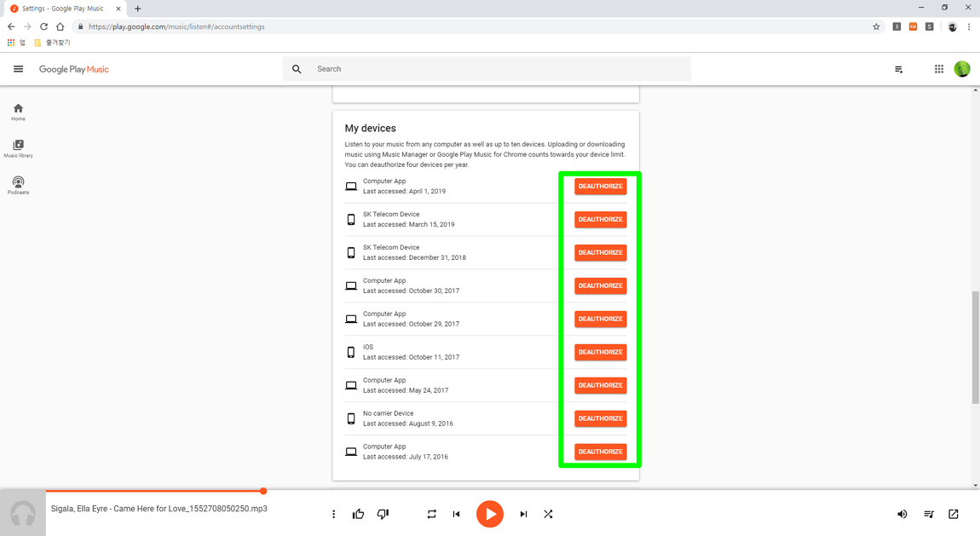The image size is (980, 536).
Task: Open the account avatar menu
Action: pyautogui.click(x=962, y=69)
